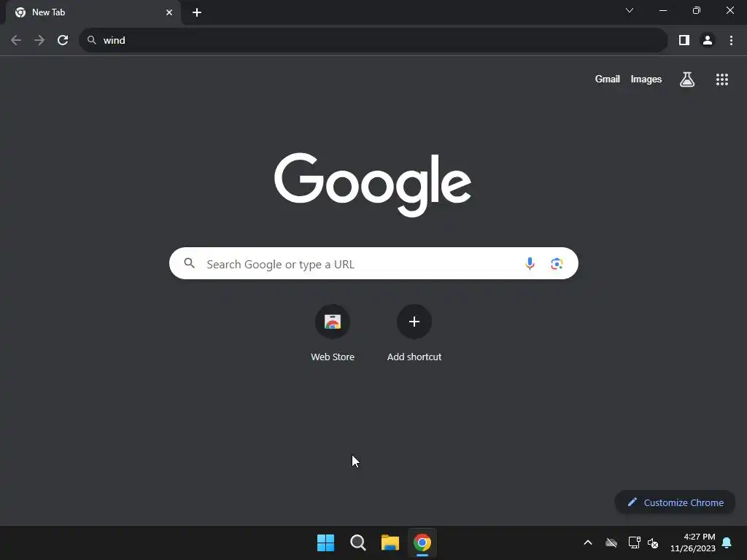
Task: Click the address bar containing 'wind'
Action: coord(373,40)
